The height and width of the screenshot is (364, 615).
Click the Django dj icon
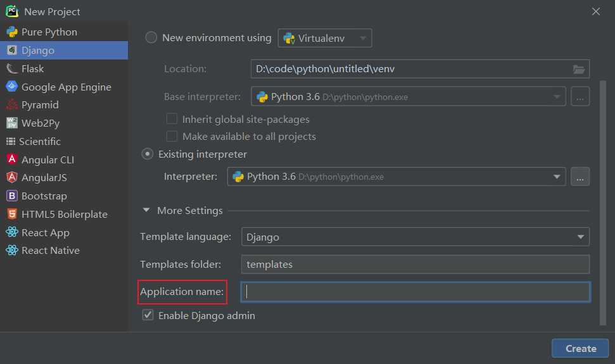(12, 50)
